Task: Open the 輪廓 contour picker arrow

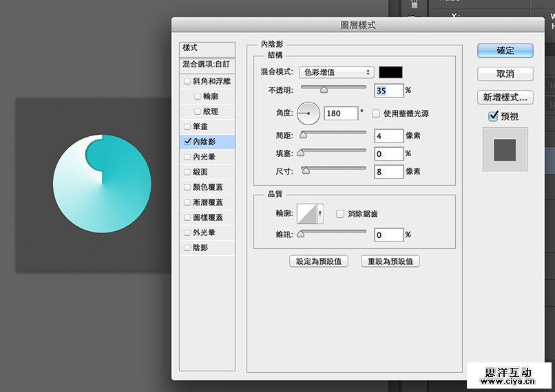Action: point(320,213)
